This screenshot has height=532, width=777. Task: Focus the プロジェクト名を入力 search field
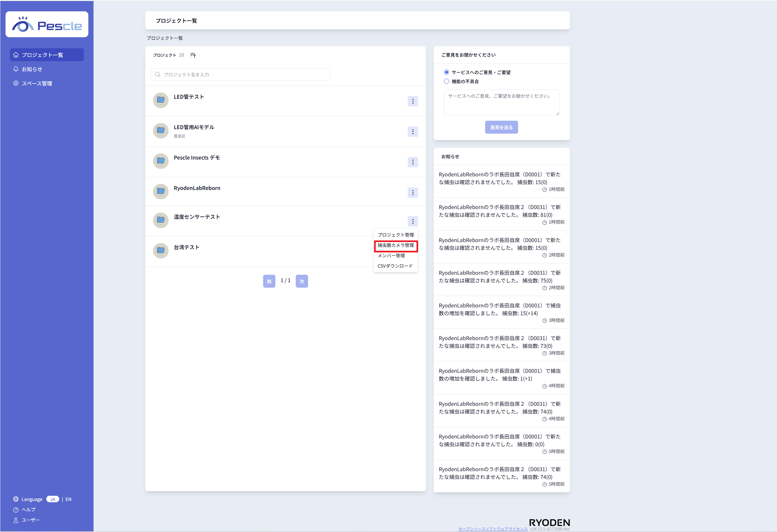click(x=241, y=74)
